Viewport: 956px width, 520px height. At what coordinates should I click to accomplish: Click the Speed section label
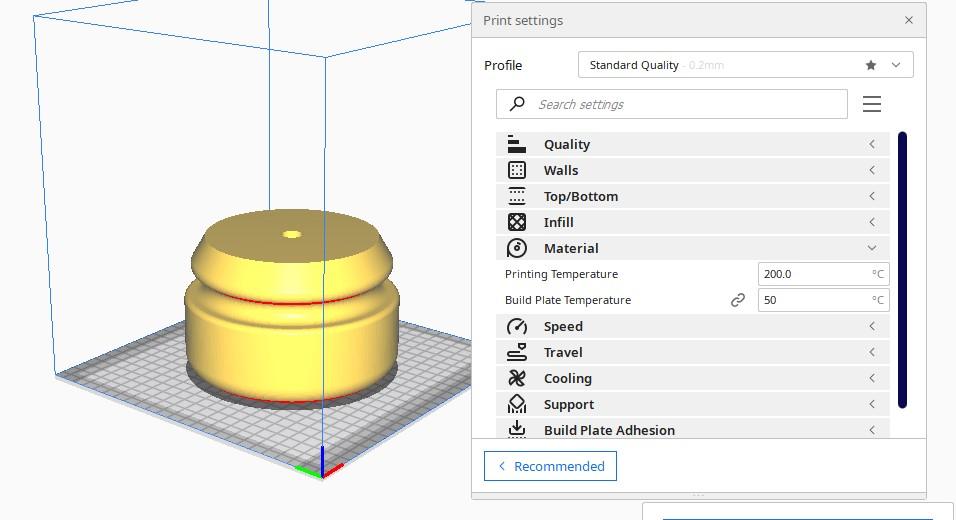[x=563, y=327]
